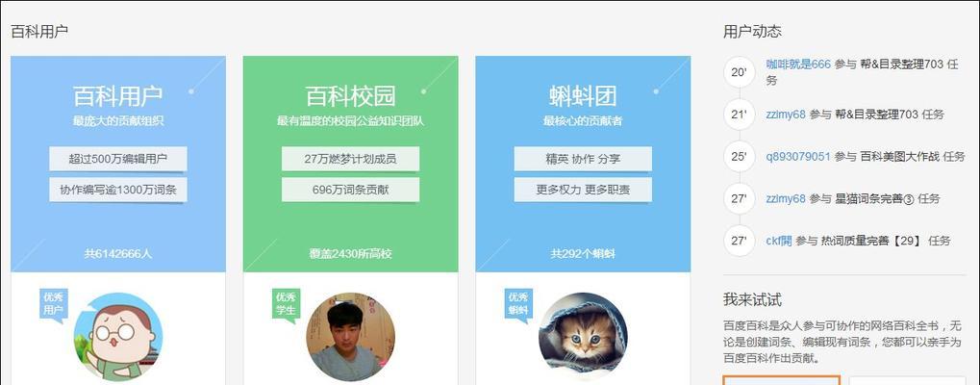Screen dimensions: 980x385
Task: Open the 蝌蚪团 card title
Action: pyautogui.click(x=583, y=96)
